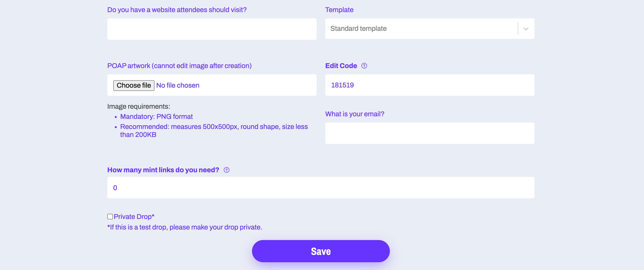Click the email address input field
The image size is (644, 270).
tap(430, 133)
